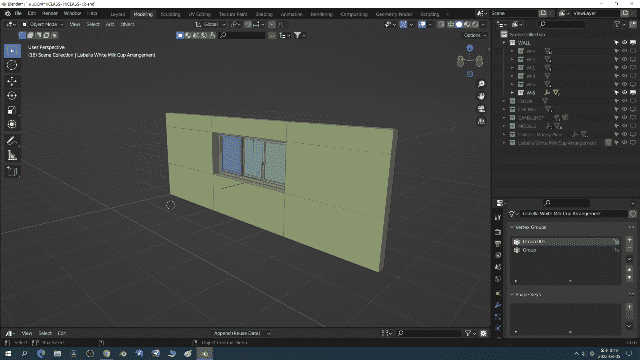Expand the FLOOR collection

(x=504, y=101)
